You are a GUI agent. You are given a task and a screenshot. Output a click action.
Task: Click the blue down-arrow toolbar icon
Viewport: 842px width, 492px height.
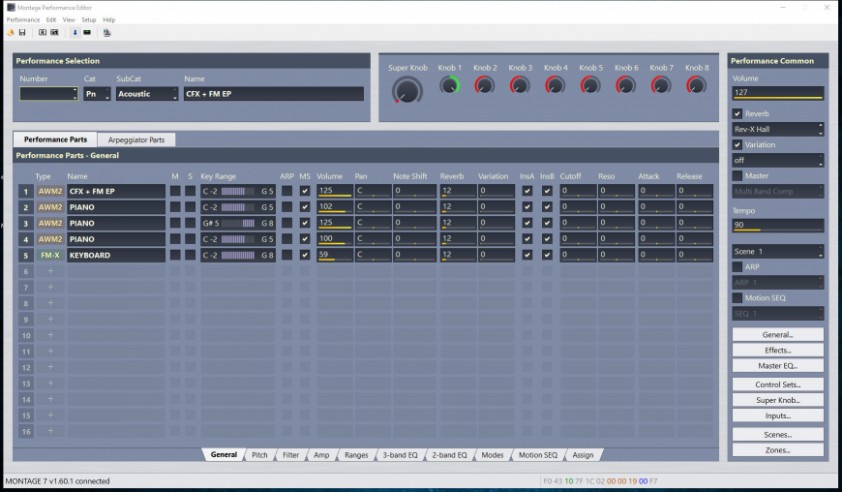click(74, 32)
